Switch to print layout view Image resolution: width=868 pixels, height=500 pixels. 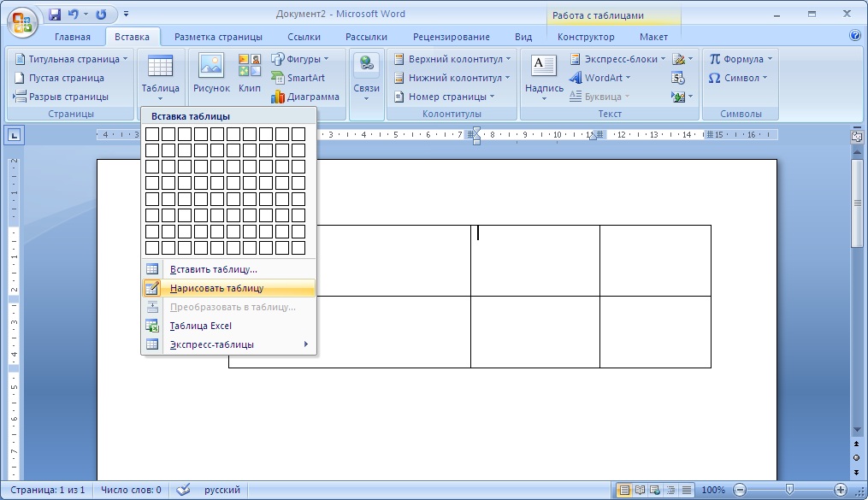pyautogui.click(x=624, y=490)
